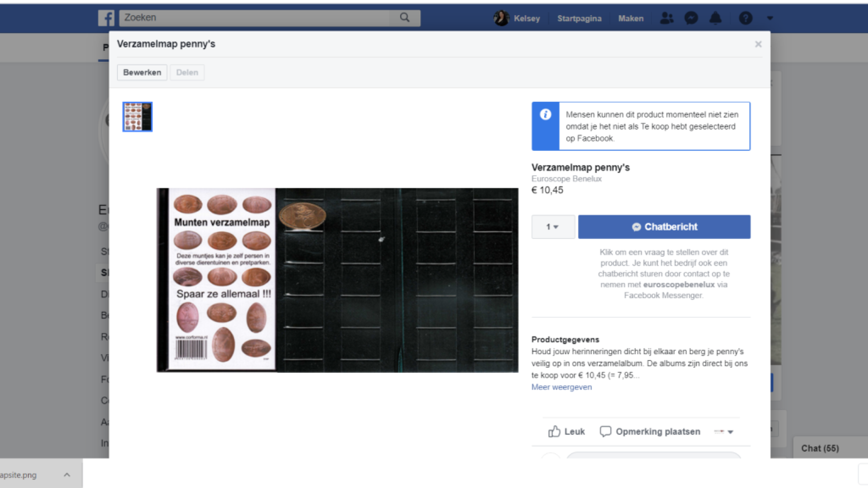Select the product image thumbnail

pos(137,117)
